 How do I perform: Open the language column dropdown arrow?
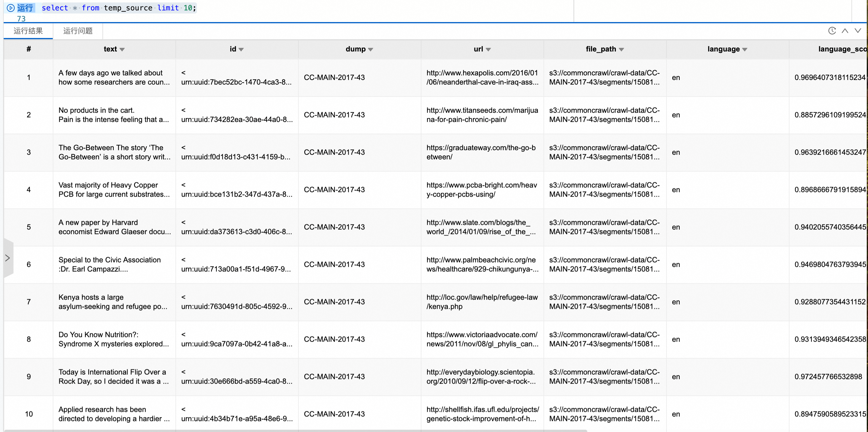click(744, 50)
